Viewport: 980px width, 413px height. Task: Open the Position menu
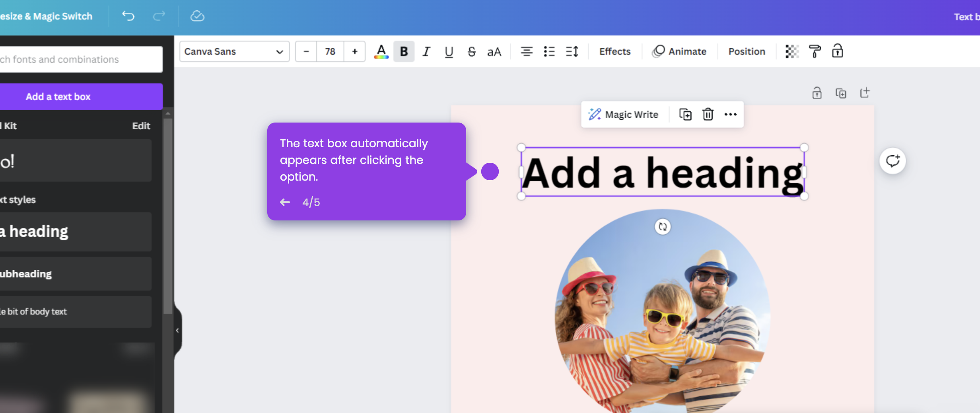click(x=747, y=51)
